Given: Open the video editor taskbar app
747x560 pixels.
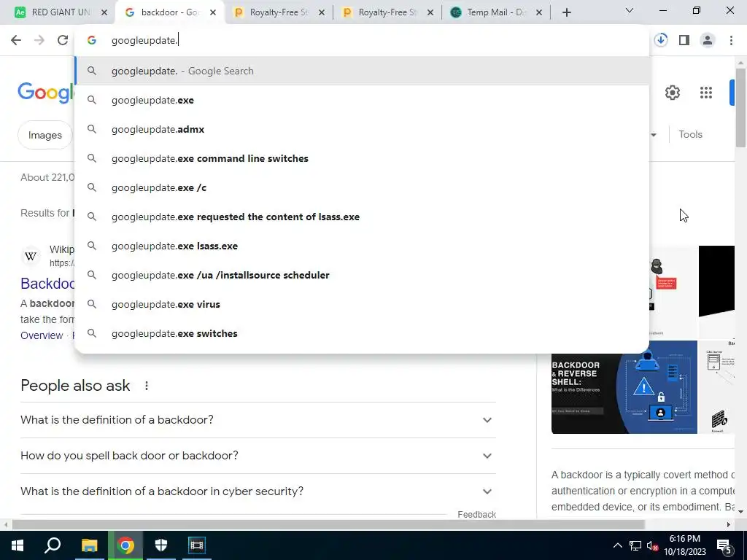Looking at the screenshot, I should pyautogui.click(x=196, y=545).
